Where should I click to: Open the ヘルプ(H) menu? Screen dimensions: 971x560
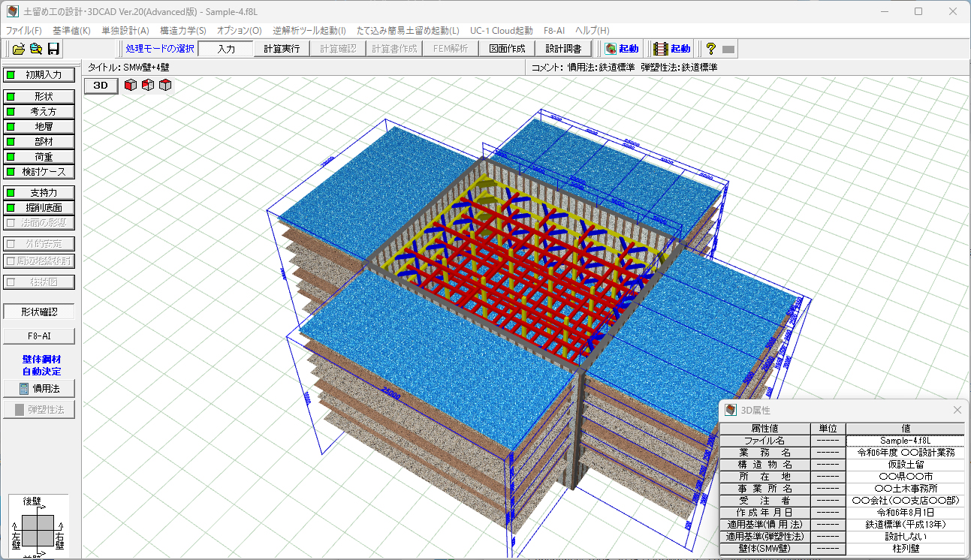tap(593, 31)
